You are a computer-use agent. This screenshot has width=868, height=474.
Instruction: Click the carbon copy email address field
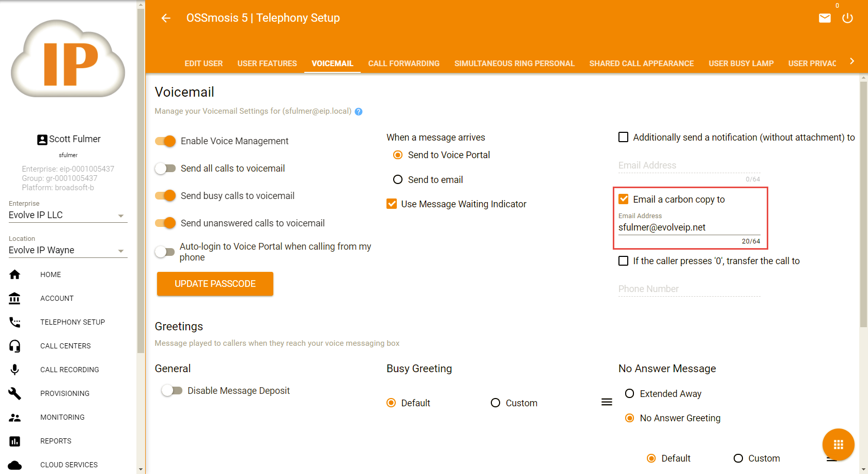[x=689, y=227]
